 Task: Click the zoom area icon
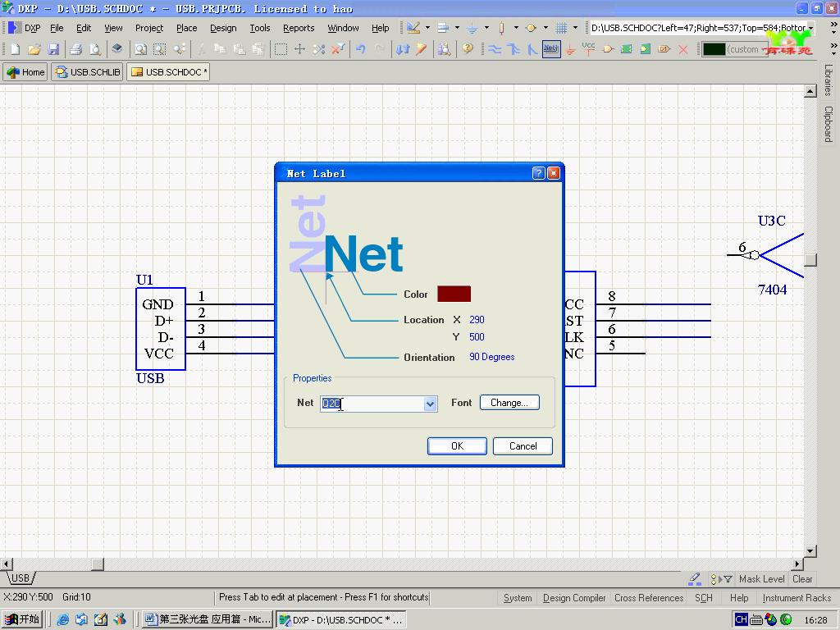point(160,49)
